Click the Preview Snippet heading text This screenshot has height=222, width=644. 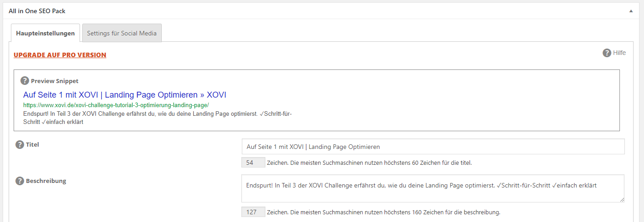coord(55,81)
